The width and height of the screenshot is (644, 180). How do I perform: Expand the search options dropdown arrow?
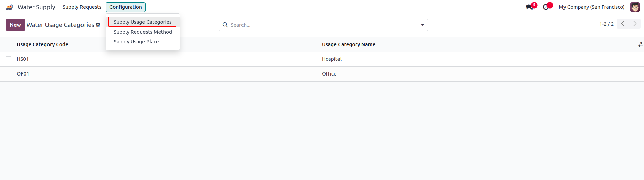pyautogui.click(x=422, y=25)
